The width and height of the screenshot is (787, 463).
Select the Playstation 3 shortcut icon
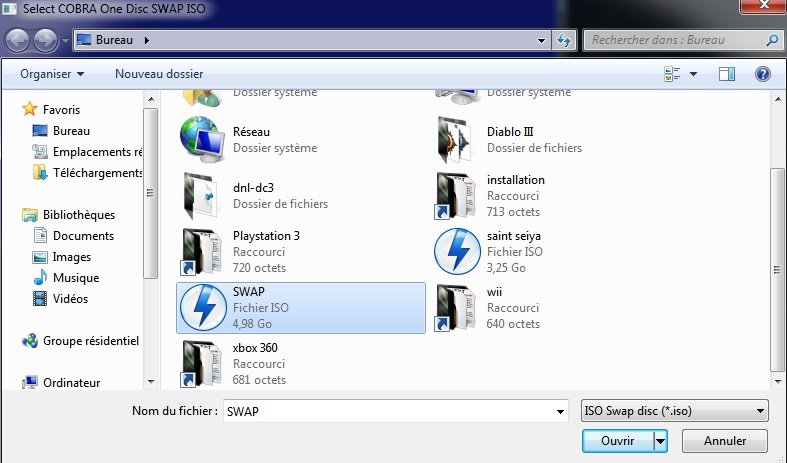[x=203, y=251]
